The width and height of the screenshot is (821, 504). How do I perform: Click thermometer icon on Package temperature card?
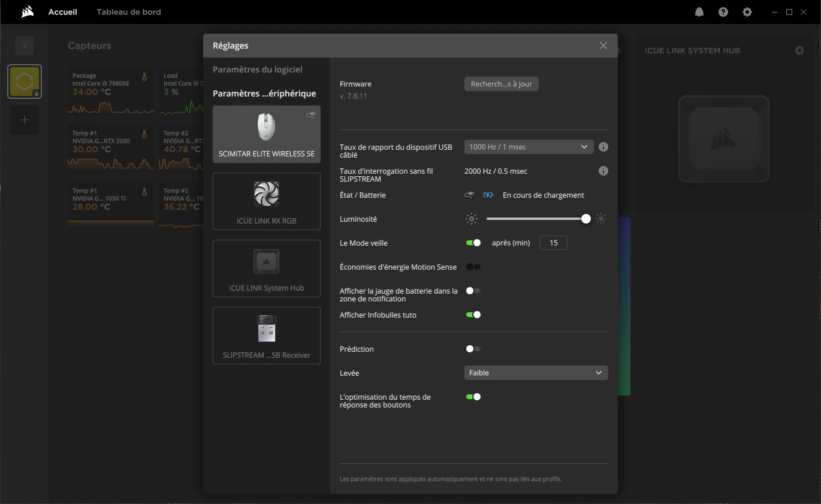tap(144, 77)
